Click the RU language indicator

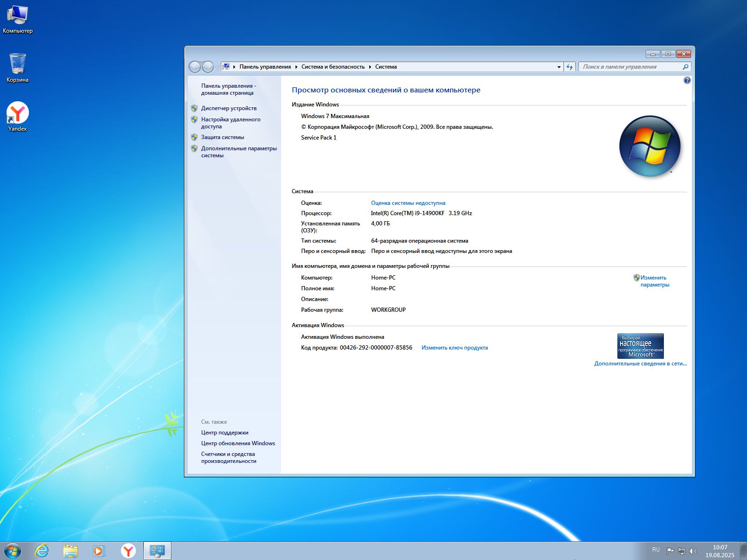point(656,550)
